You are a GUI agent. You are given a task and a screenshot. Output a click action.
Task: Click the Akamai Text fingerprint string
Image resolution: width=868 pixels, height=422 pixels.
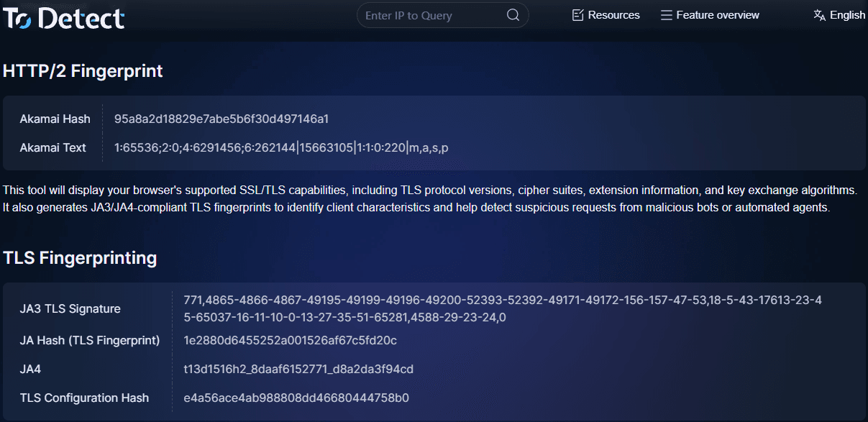tap(281, 147)
